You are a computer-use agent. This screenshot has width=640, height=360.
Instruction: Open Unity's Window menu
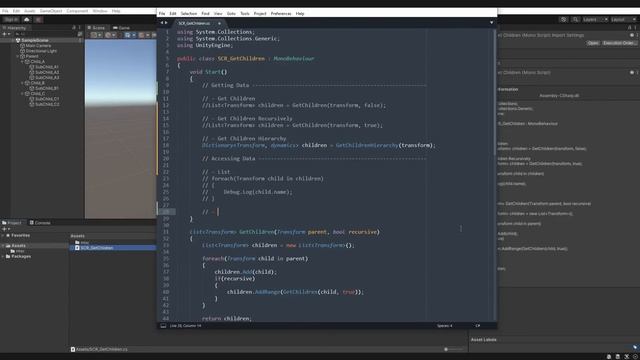click(x=100, y=11)
